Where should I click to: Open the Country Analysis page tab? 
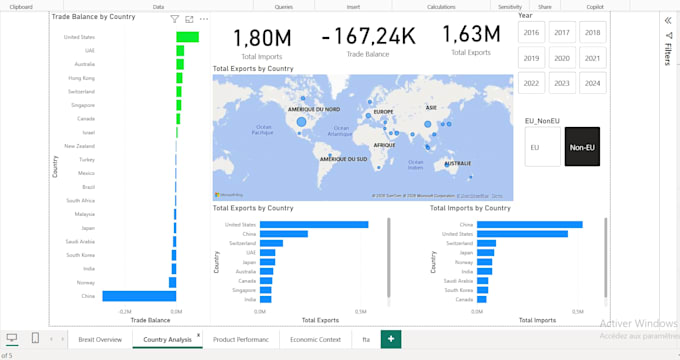click(x=167, y=340)
